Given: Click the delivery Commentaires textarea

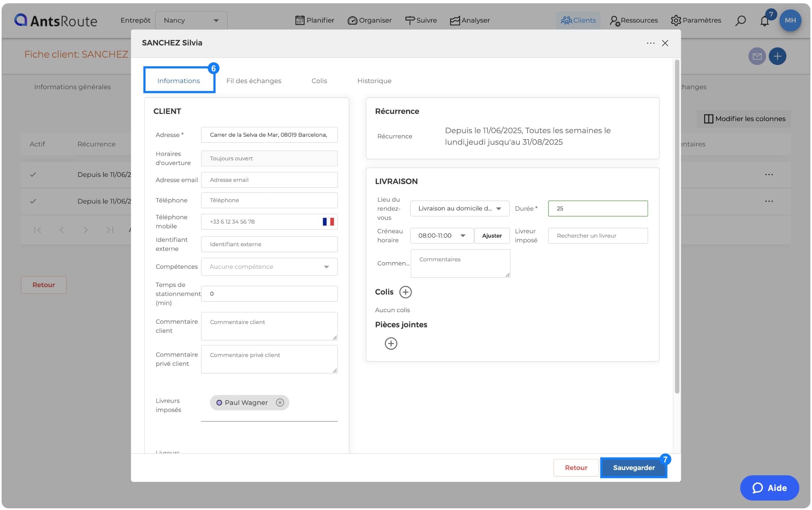Looking at the screenshot, I should coord(460,264).
